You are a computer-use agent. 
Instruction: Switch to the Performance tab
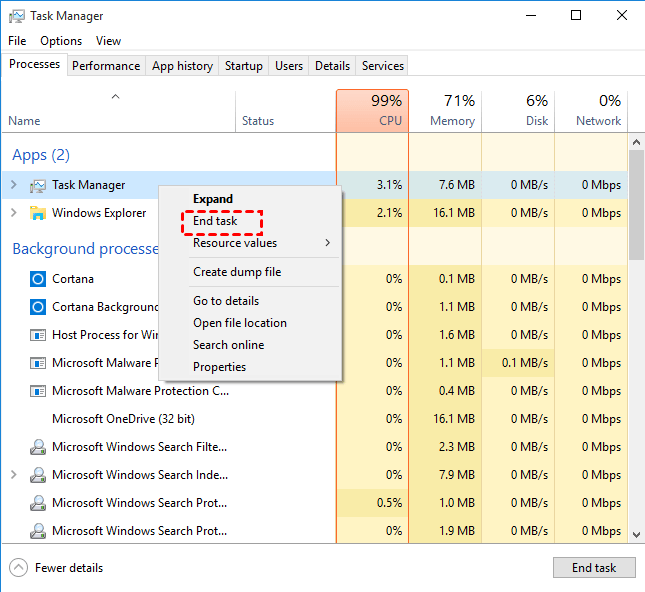[x=106, y=66]
